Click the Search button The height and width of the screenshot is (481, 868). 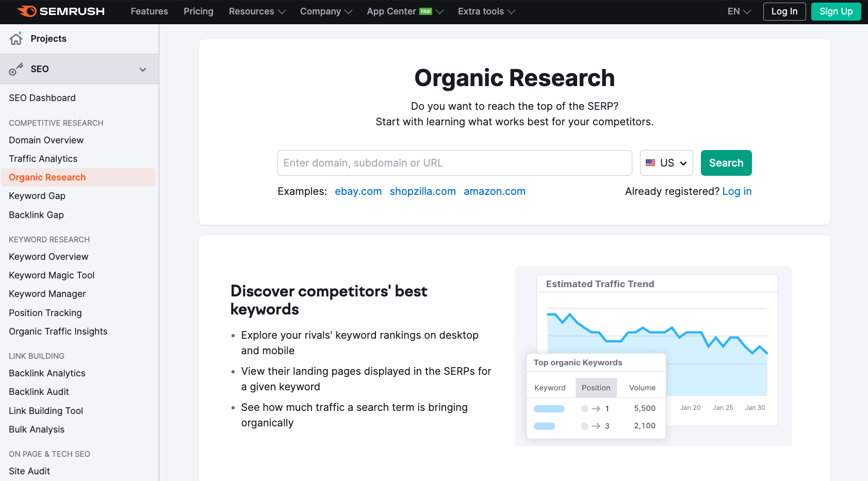(726, 162)
